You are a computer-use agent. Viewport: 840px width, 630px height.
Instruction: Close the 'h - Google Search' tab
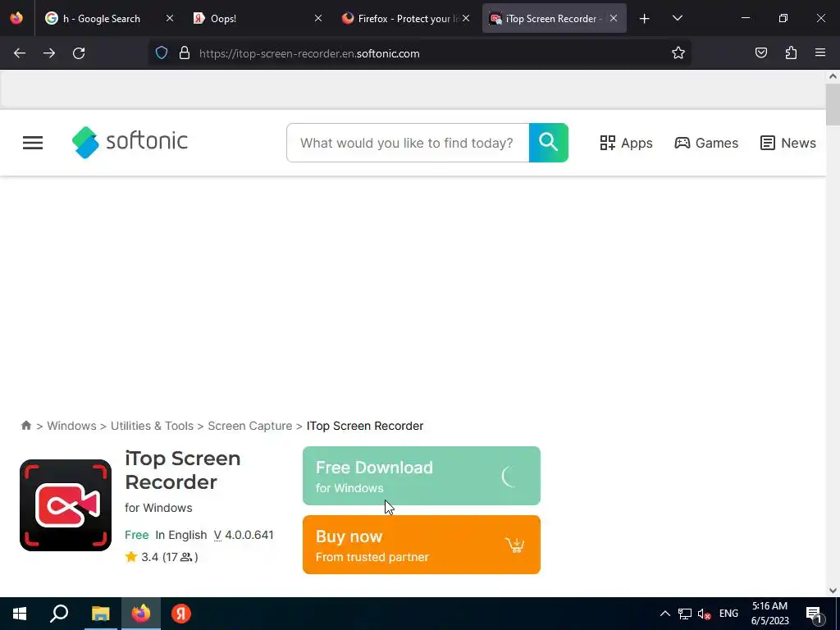coord(169,18)
